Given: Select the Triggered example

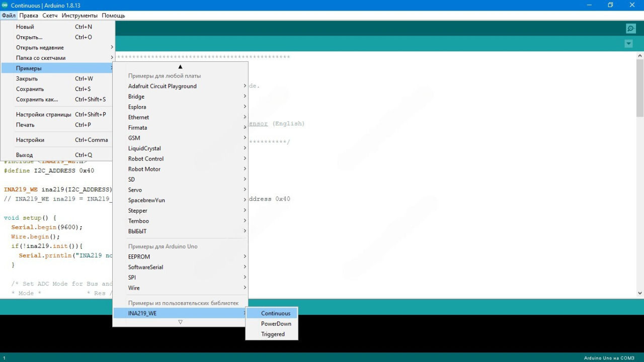Looking at the screenshot, I should click(273, 334).
